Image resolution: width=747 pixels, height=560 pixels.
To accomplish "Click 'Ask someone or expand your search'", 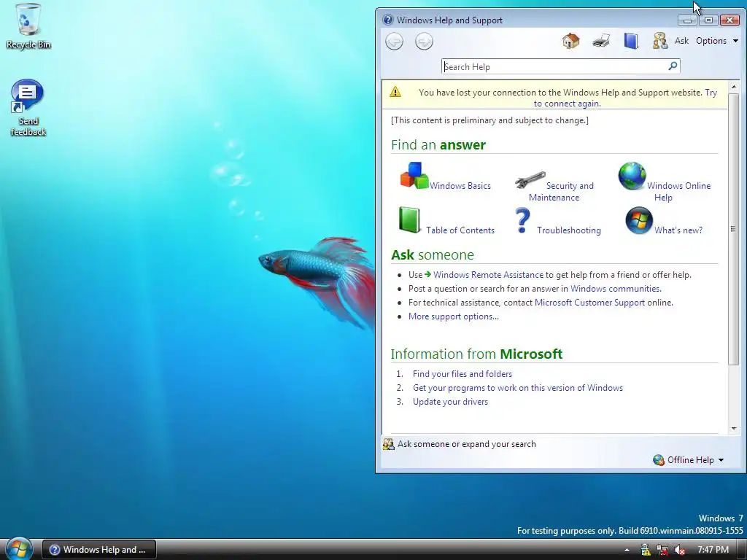I will click(466, 444).
